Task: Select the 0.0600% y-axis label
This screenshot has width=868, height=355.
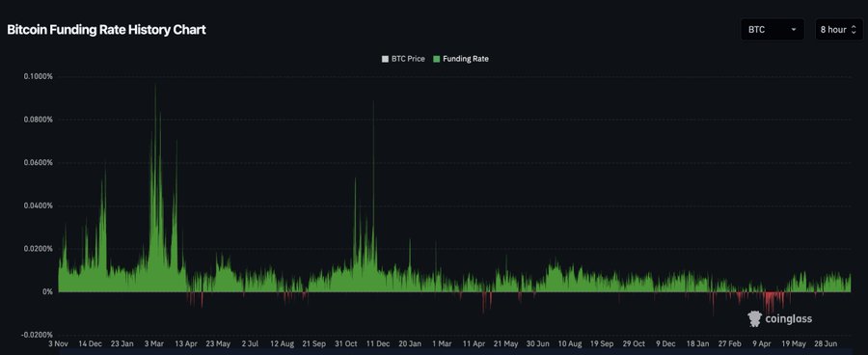Action: pyautogui.click(x=39, y=163)
